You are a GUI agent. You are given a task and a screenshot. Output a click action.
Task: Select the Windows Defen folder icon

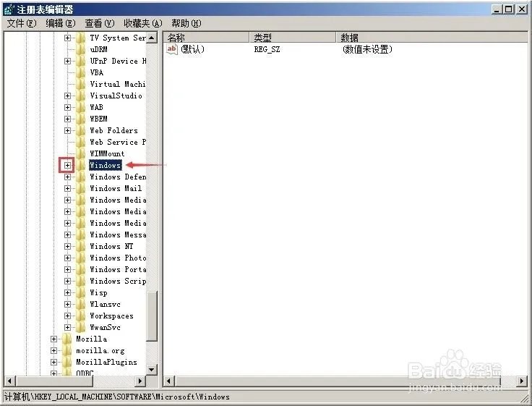click(x=81, y=177)
